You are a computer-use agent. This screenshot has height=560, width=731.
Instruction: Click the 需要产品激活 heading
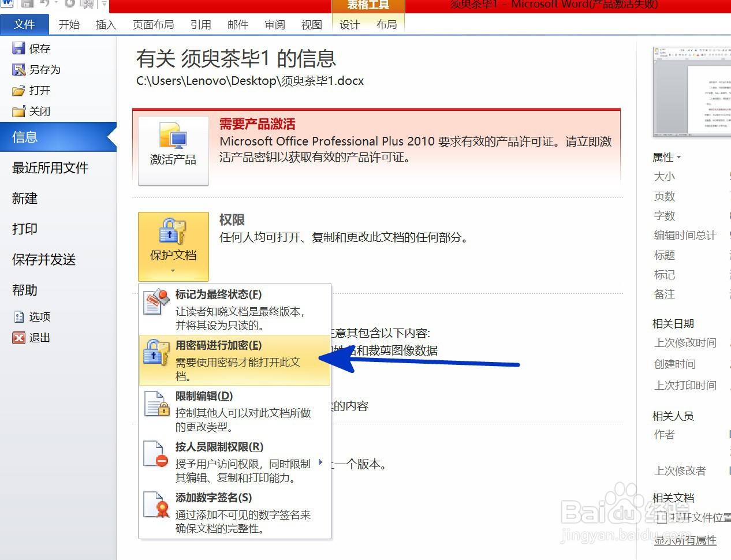pos(258,124)
